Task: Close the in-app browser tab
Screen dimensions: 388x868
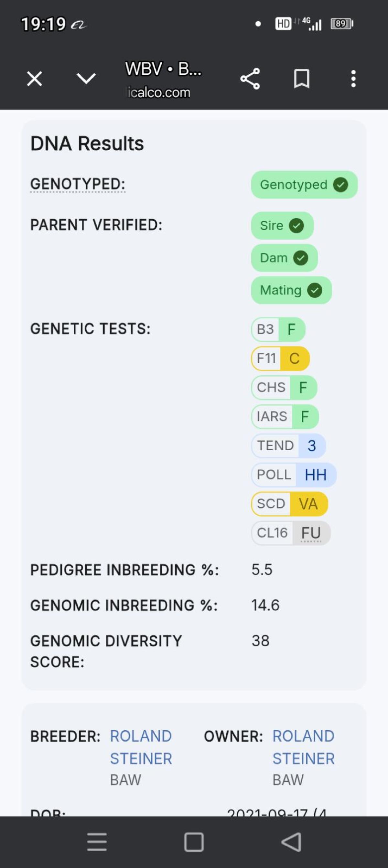Action: [34, 79]
